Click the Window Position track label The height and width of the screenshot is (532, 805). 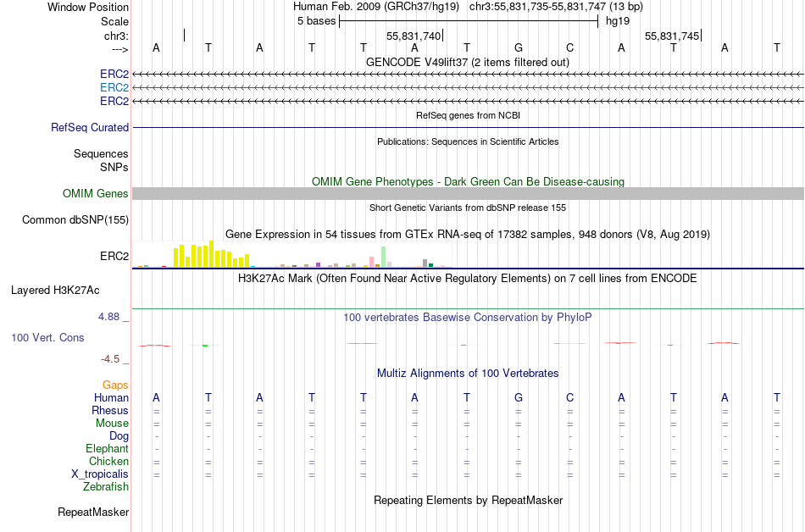[x=88, y=7]
